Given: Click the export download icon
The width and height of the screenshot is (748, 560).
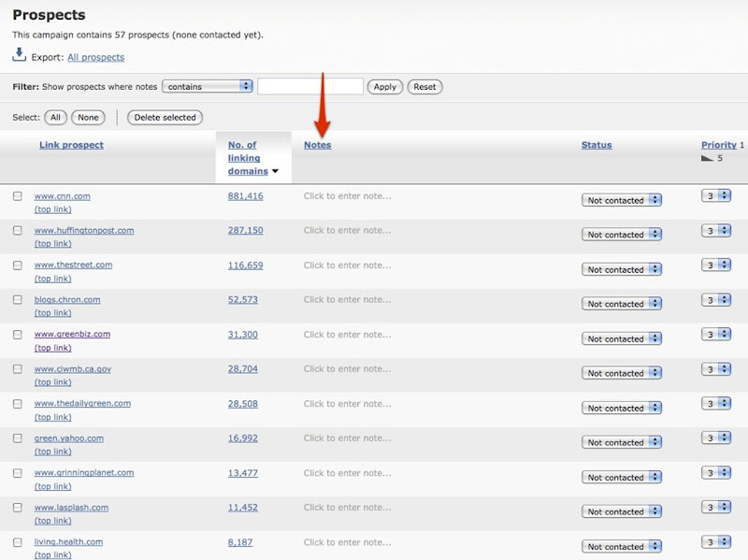Looking at the screenshot, I should 19,54.
